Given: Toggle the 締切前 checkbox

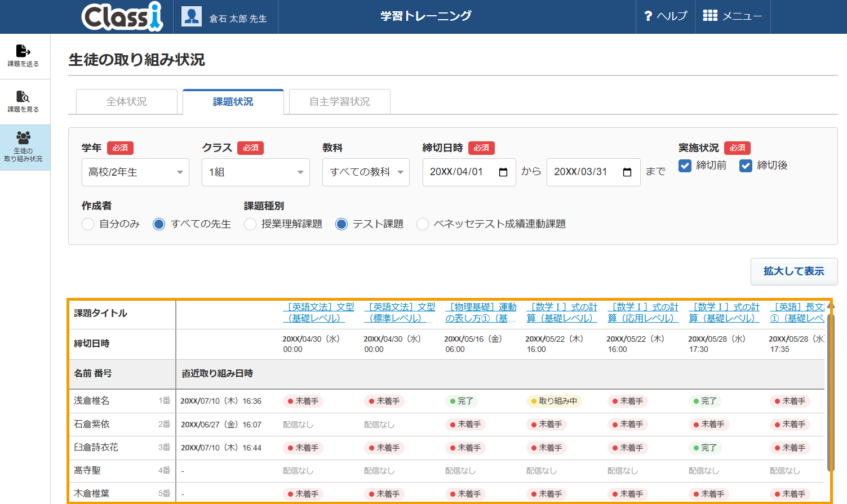Looking at the screenshot, I should 685,166.
